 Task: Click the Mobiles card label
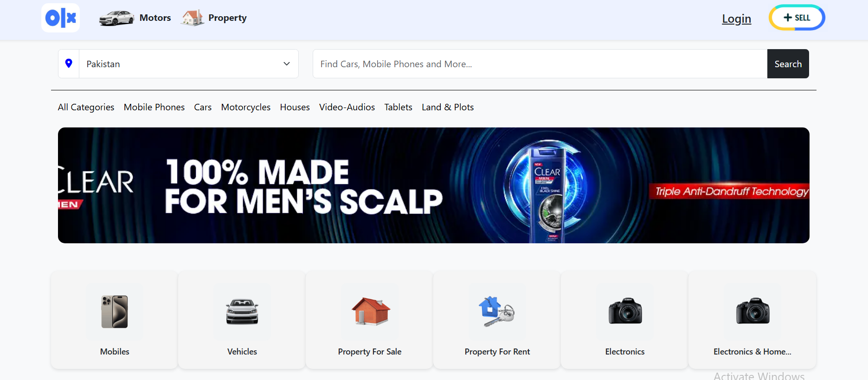coord(115,352)
